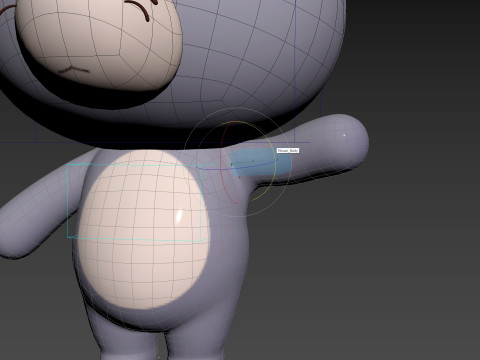Select the highlighted blue upper-arm bone
The height and width of the screenshot is (360, 480).
[x=260, y=162]
